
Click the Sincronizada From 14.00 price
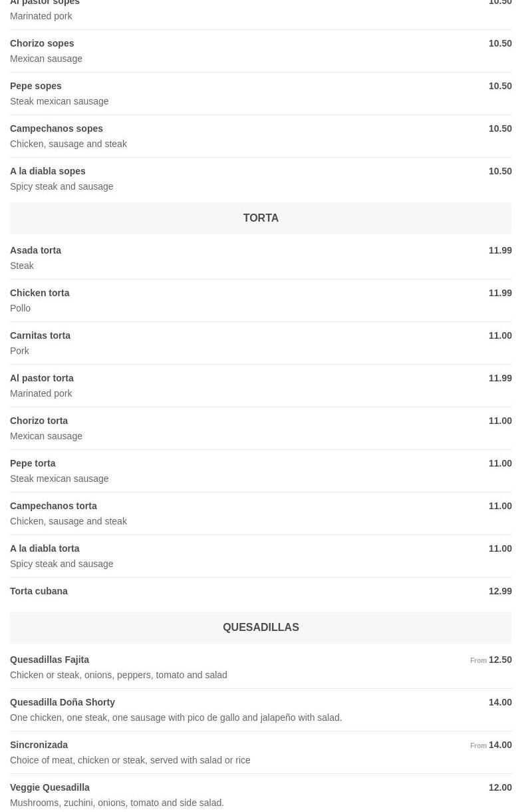click(x=491, y=745)
